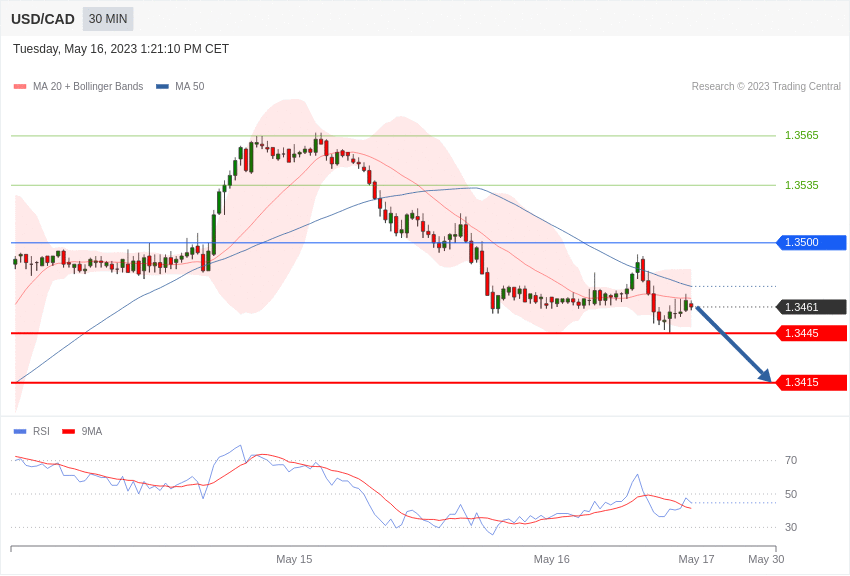Click the 1.3535 resistance level label
This screenshot has width=850, height=576.
coord(802,185)
